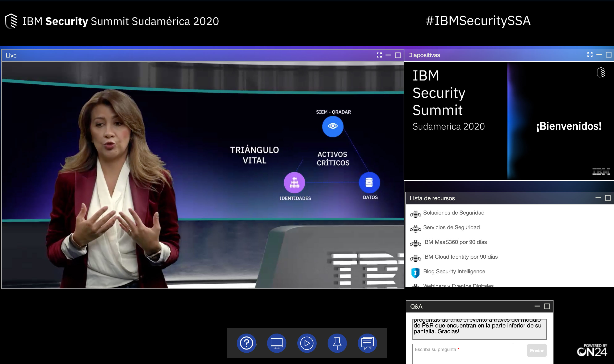This screenshot has height=364, width=614.
Task: Expand Live video to fullscreen
Action: pyautogui.click(x=379, y=55)
